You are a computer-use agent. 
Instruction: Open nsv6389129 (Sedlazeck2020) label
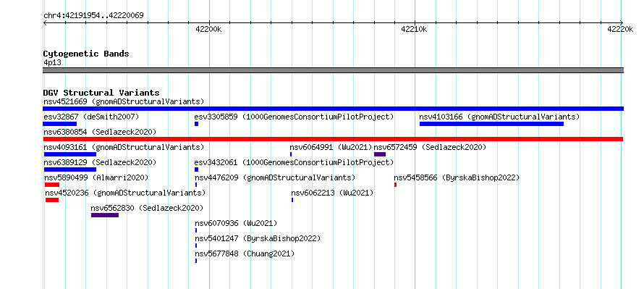(100, 162)
